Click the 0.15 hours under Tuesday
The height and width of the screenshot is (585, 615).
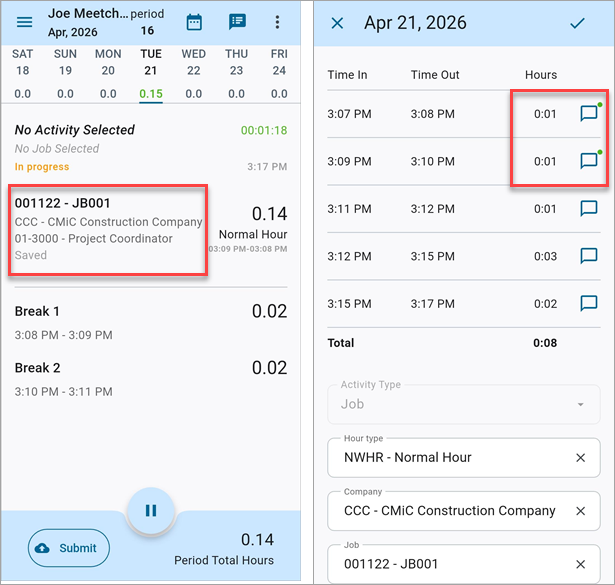tap(151, 94)
